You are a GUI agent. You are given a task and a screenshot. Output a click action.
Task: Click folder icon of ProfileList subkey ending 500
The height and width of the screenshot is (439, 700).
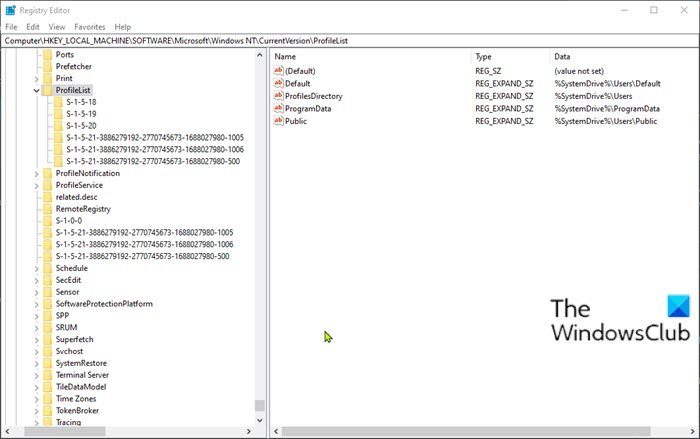click(x=58, y=161)
